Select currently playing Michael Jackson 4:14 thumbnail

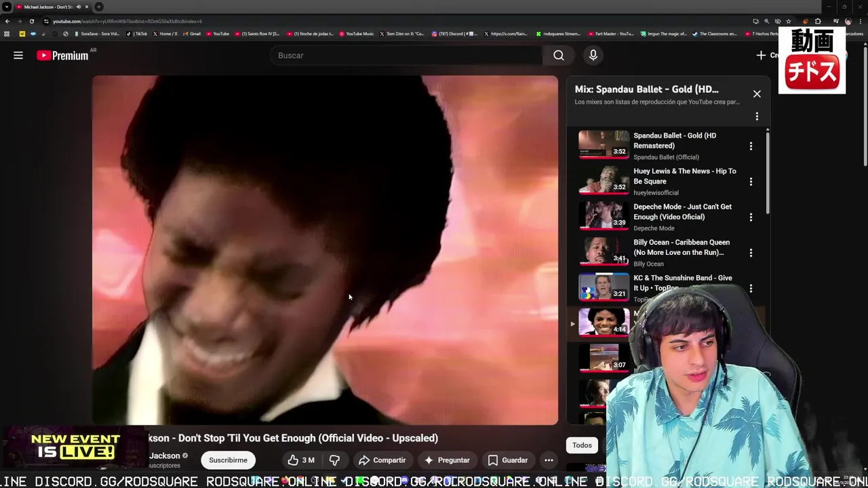pos(604,322)
